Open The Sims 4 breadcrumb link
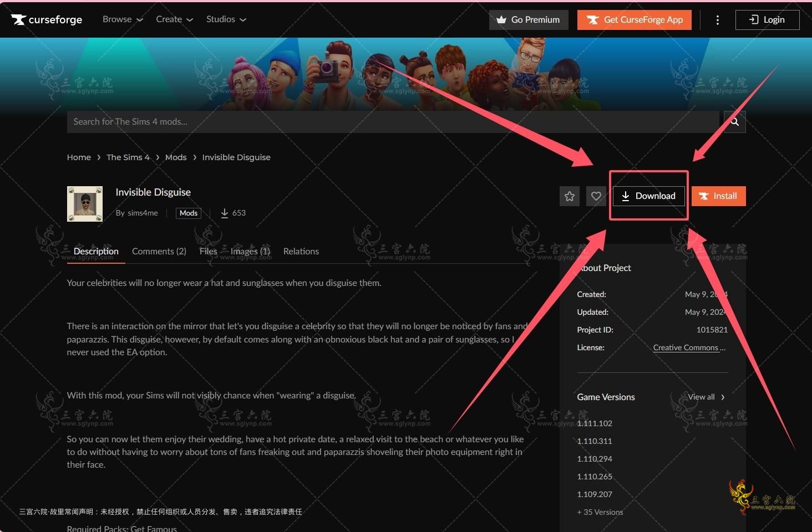This screenshot has height=532, width=812. [128, 157]
